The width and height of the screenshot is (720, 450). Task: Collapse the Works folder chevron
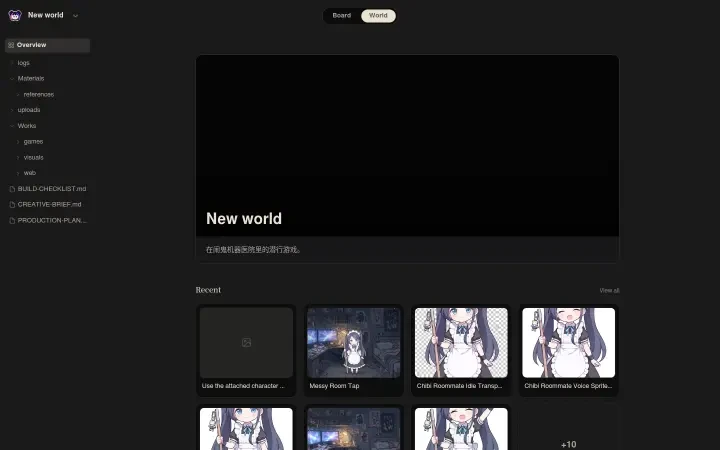pyautogui.click(x=12, y=126)
